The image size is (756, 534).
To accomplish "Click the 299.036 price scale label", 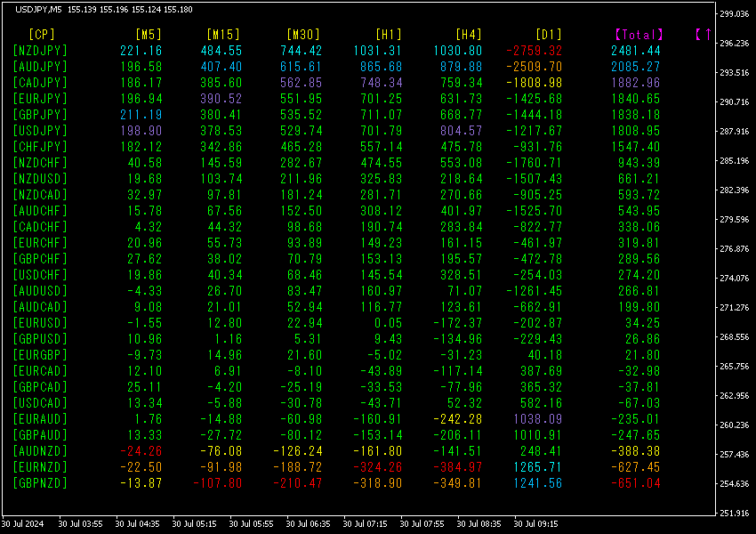I will click(x=735, y=14).
